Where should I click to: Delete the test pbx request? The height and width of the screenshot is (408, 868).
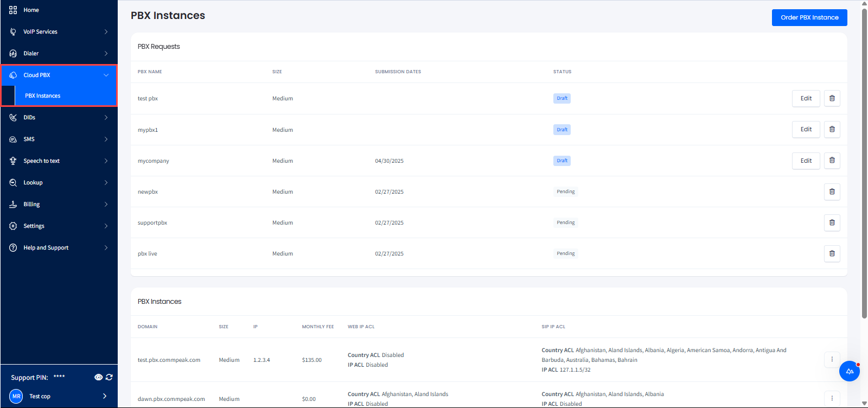click(832, 98)
